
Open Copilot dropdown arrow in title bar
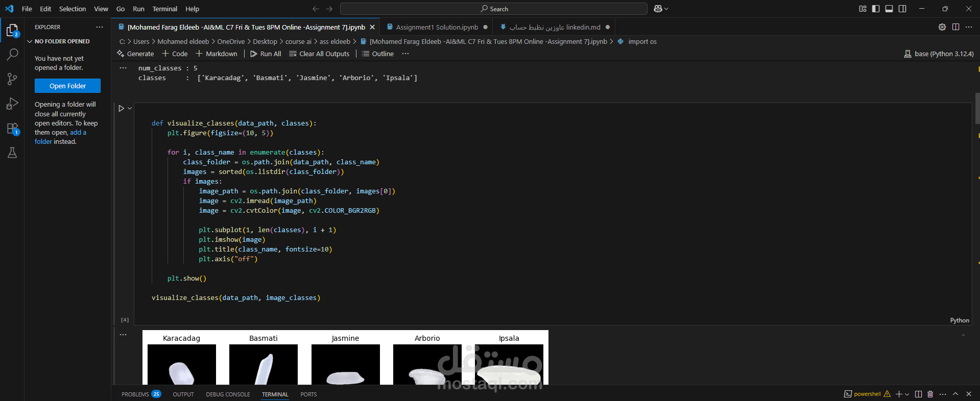[666, 9]
